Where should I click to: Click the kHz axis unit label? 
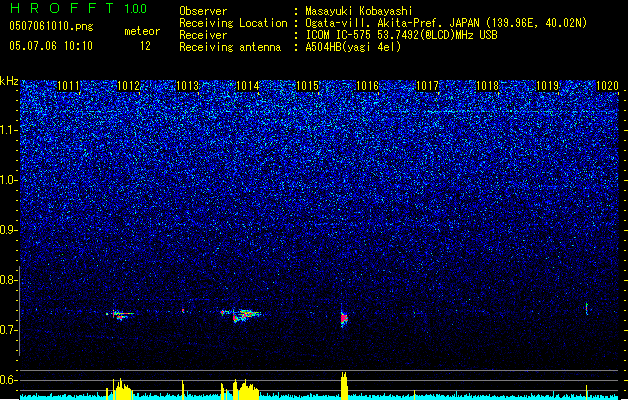tap(9, 81)
